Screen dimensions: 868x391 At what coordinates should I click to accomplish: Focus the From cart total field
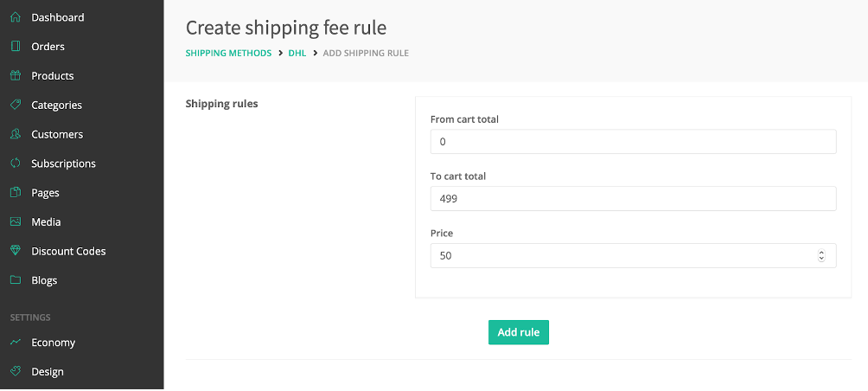tap(634, 142)
